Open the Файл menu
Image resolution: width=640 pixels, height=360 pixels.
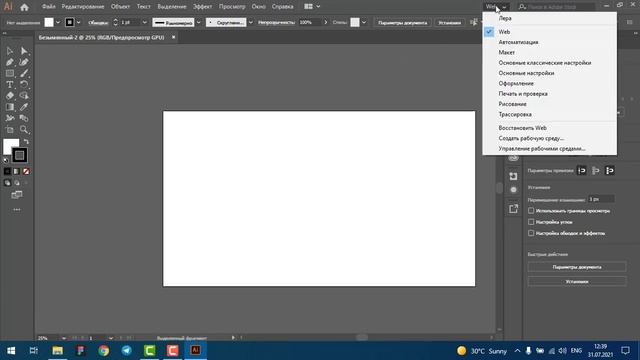click(x=49, y=7)
